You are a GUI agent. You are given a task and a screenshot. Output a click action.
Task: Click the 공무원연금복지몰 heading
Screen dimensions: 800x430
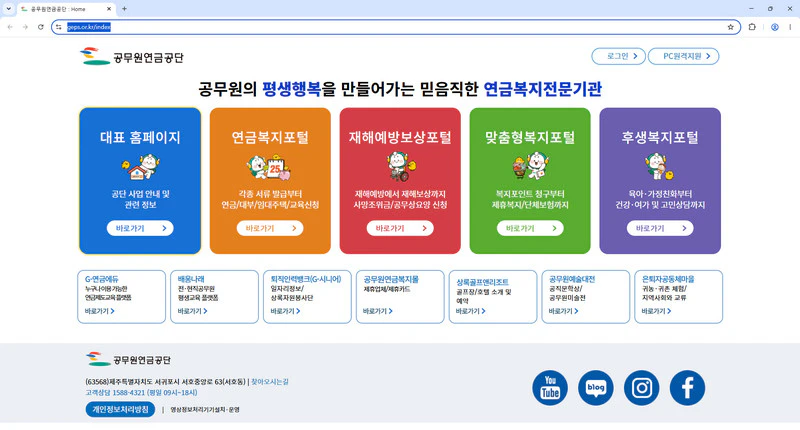391,279
